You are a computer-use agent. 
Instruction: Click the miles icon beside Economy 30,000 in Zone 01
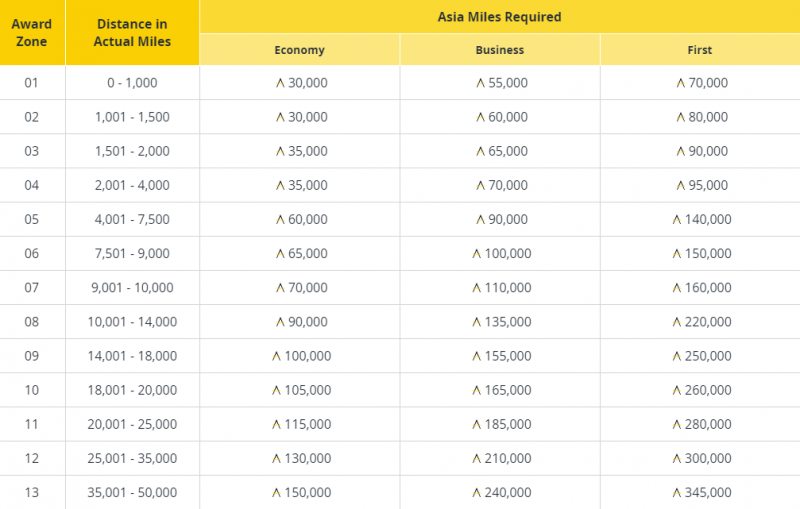[x=281, y=83]
